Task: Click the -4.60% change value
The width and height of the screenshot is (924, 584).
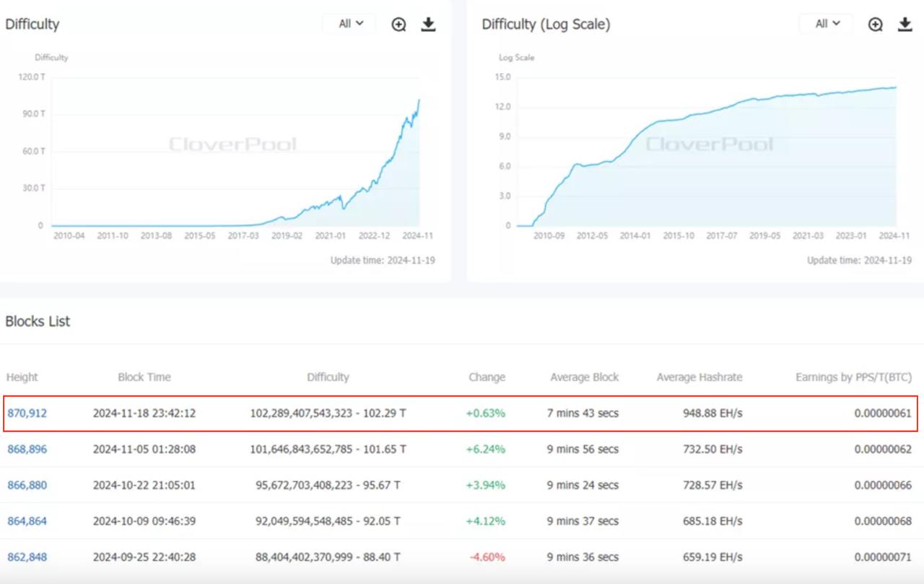Action: [x=487, y=557]
